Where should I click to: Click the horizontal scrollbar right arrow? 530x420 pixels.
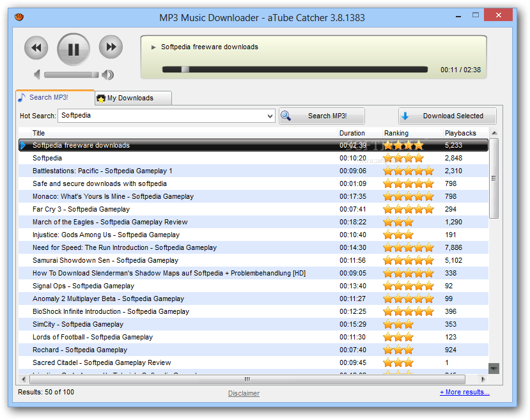483,380
